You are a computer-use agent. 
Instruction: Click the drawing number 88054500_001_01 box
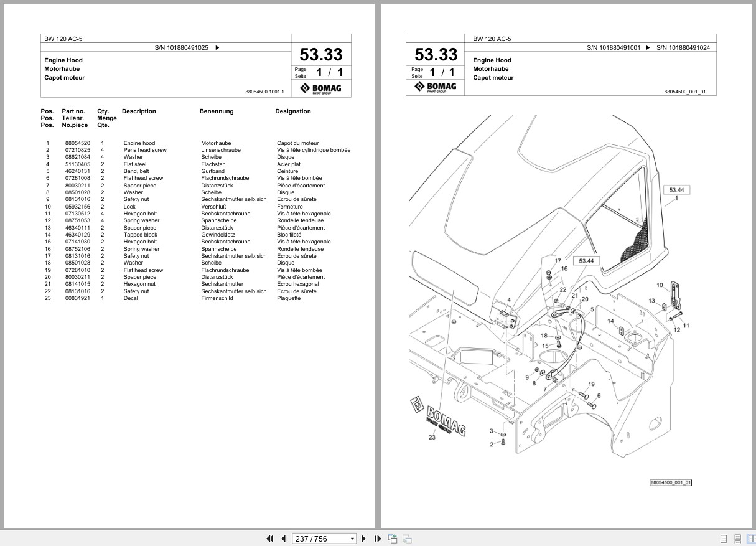pos(671,482)
